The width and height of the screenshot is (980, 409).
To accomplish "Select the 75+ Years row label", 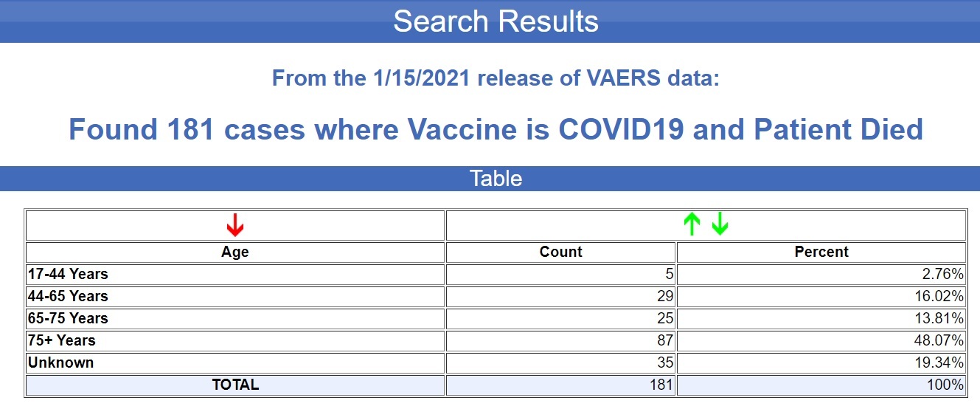I will coord(62,340).
